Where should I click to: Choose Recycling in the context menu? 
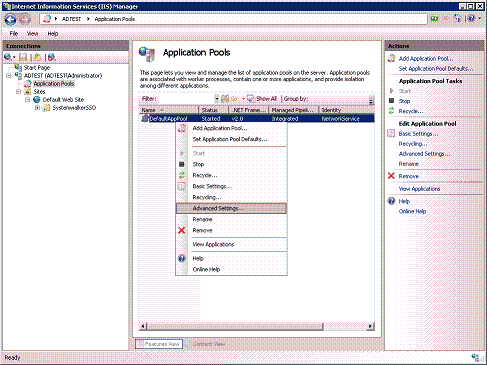pyautogui.click(x=231, y=197)
